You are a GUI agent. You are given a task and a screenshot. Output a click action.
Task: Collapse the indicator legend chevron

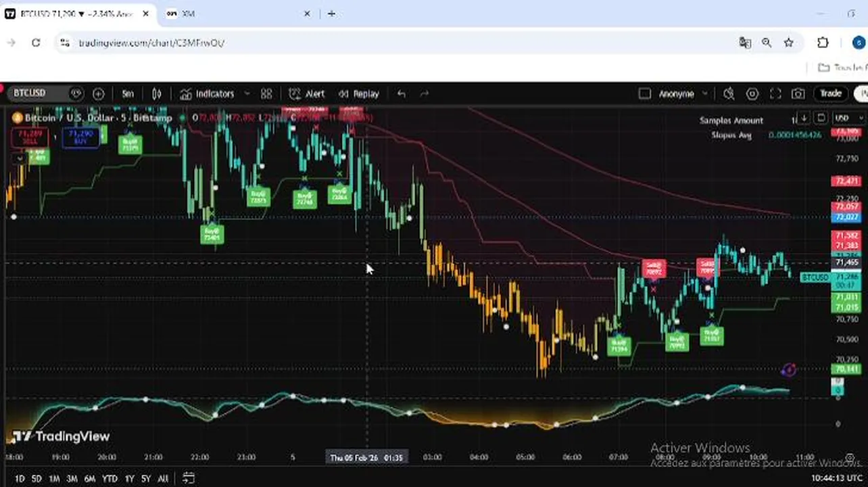click(x=20, y=158)
